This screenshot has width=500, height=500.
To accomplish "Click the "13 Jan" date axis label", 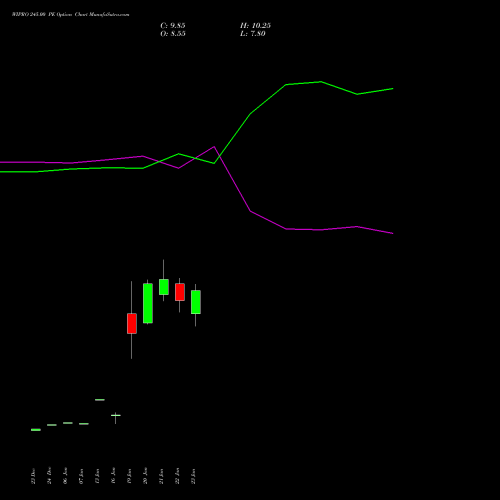I will click(97, 476).
